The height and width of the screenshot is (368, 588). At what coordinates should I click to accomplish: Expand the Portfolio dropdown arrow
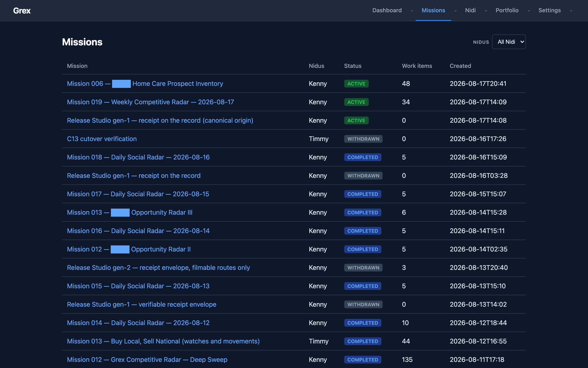point(529,11)
